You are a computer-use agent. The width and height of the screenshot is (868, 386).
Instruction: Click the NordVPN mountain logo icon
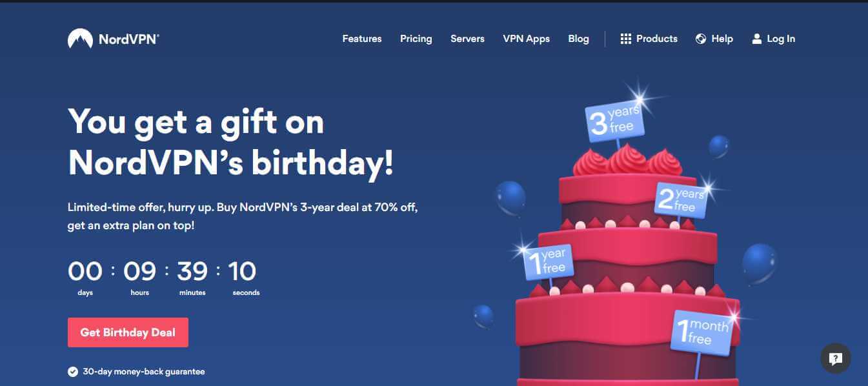click(80, 39)
